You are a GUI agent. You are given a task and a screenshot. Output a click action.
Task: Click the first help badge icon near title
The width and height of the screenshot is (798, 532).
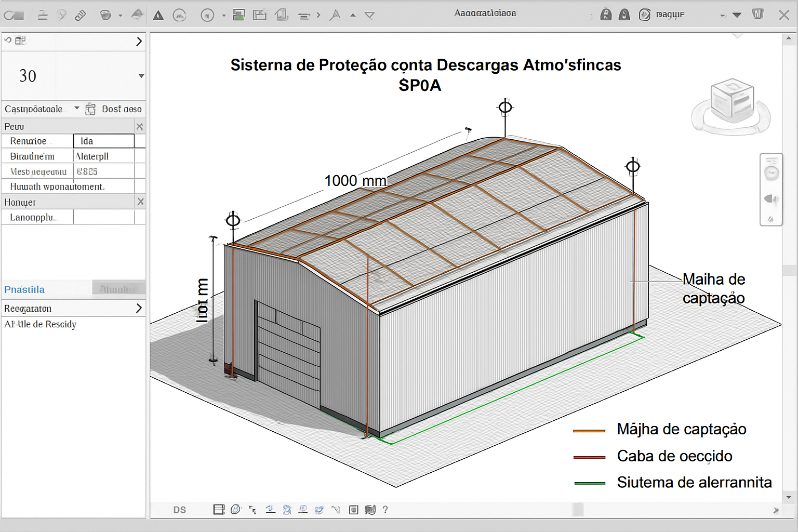coord(606,15)
